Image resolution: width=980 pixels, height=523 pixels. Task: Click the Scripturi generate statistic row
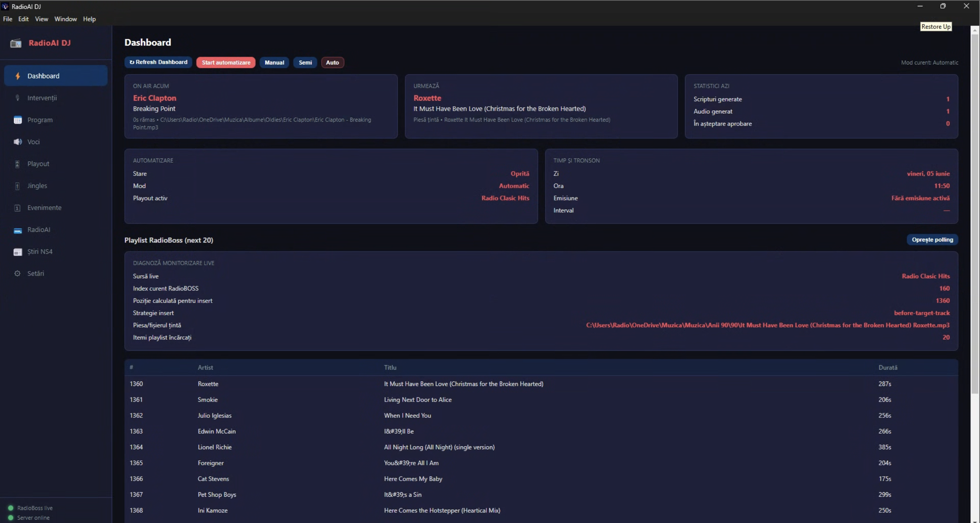[821, 99]
